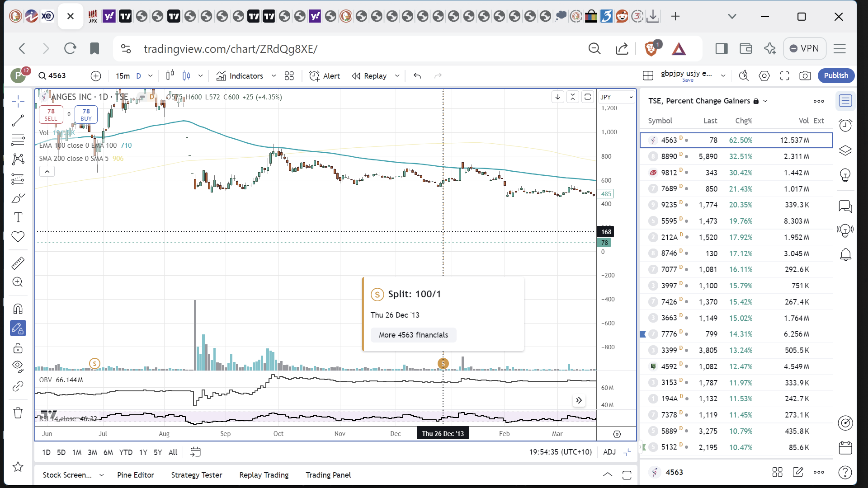Toggle stay in drawing mode

click(x=18, y=328)
